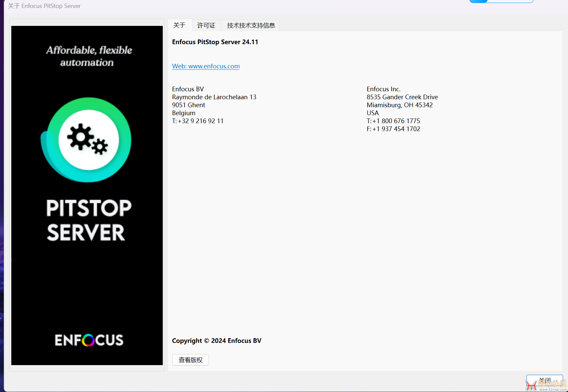This screenshot has height=392, width=568.
Task: Click the Raymonde de Larochelaan 13 address line
Action: click(x=214, y=97)
